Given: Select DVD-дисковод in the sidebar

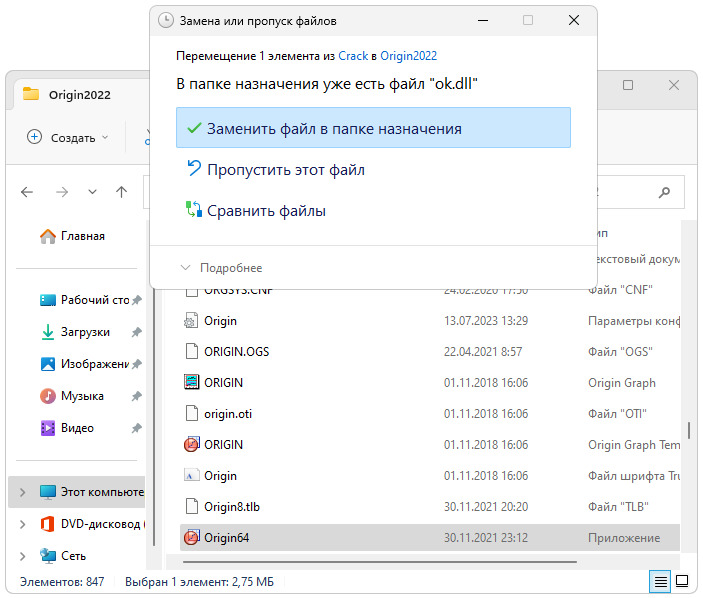Looking at the screenshot, I should [x=92, y=524].
